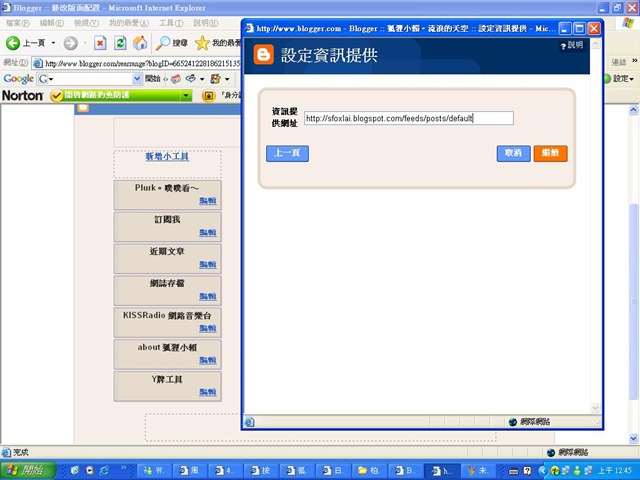Click the Windows flag logo in IE corner

(x=628, y=23)
